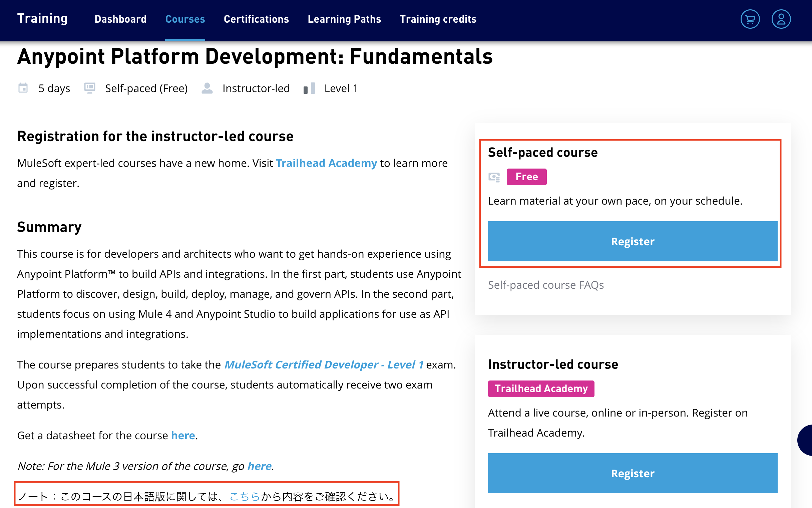Open Self-paced course FAQs
Viewport: 812px width, 508px height.
pyautogui.click(x=546, y=285)
